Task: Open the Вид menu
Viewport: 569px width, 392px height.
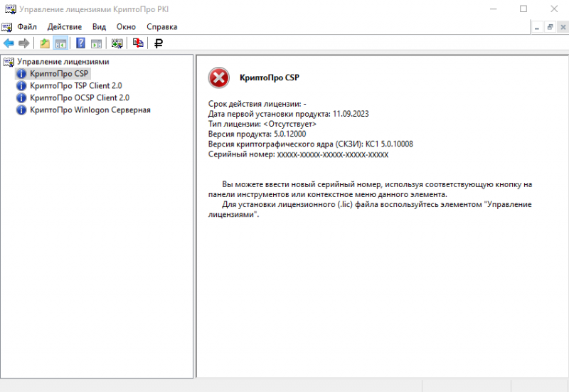Action: click(x=99, y=26)
